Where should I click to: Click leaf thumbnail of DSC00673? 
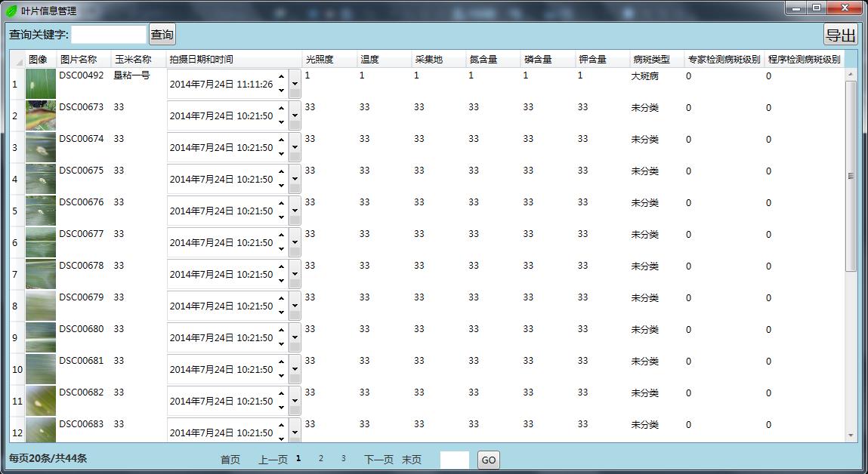(x=41, y=115)
